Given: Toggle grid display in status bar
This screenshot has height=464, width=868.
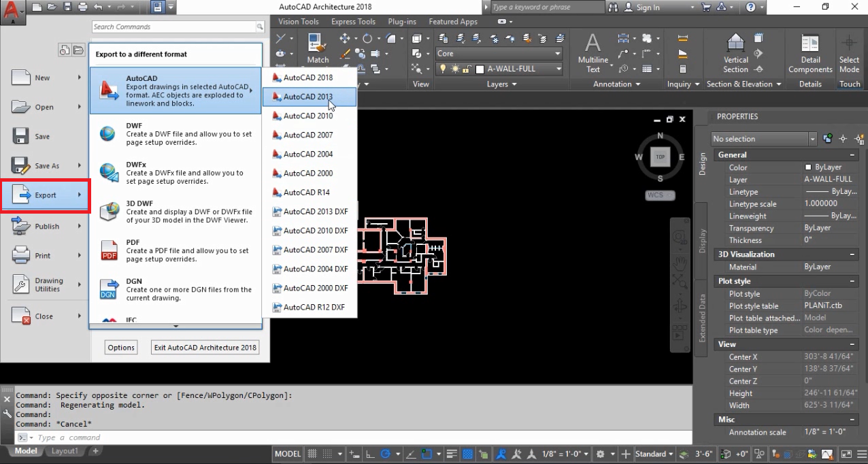Looking at the screenshot, I should point(313,454).
